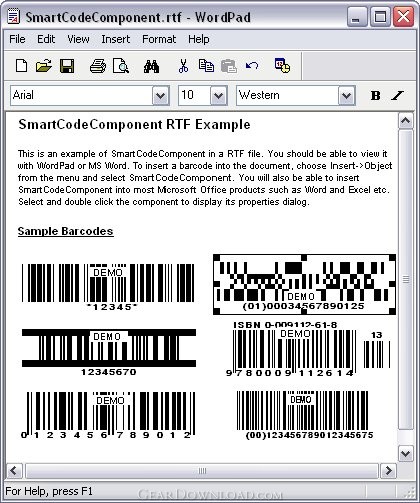Select the 12345670 ITF barcode object
This screenshot has width=420, height=503.
109,352
